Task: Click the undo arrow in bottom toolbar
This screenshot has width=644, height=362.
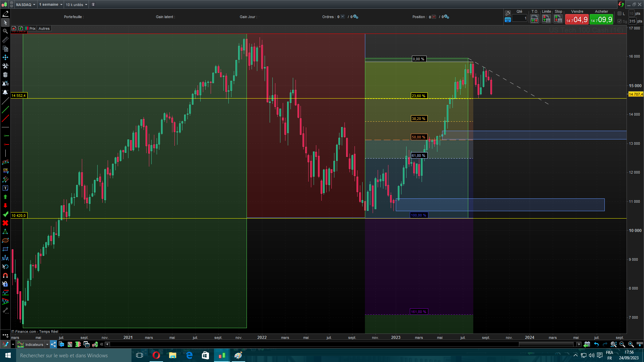Action: pyautogui.click(x=596, y=344)
